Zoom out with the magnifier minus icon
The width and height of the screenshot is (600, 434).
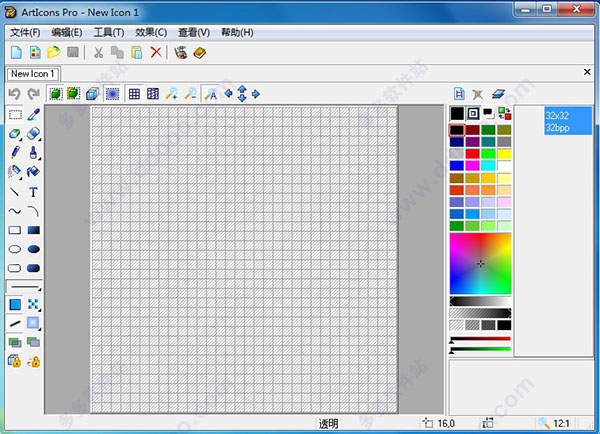coord(191,94)
